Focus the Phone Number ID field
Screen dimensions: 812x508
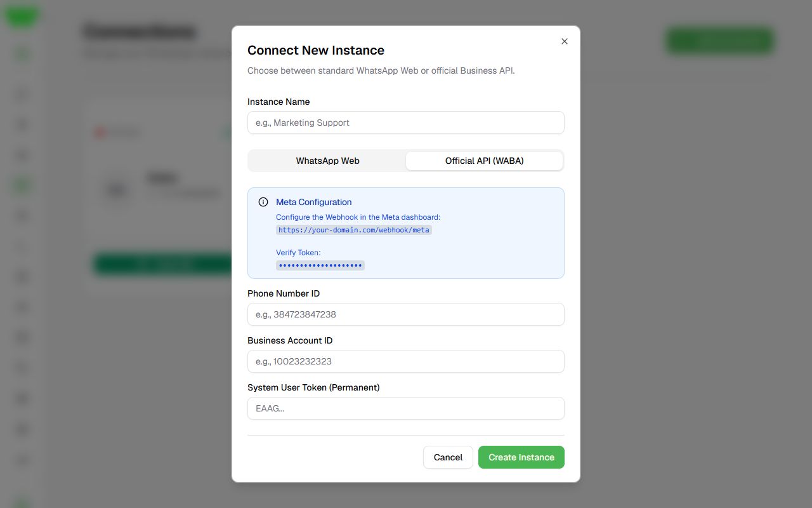point(406,314)
